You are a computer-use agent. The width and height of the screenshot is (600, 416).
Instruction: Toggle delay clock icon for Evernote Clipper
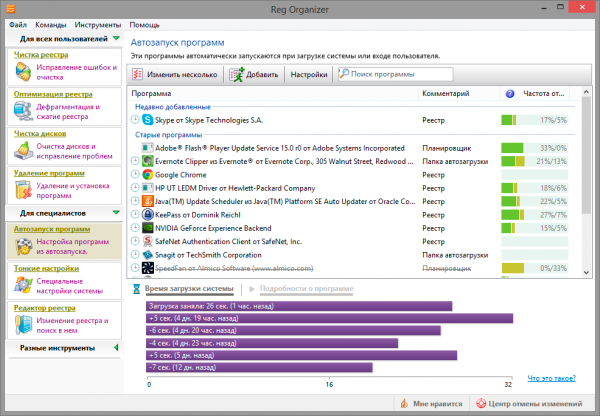point(135,161)
